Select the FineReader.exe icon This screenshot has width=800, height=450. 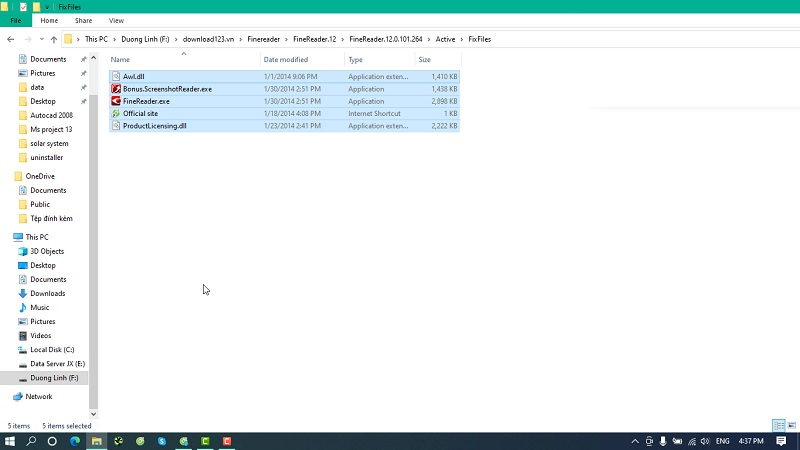point(116,101)
